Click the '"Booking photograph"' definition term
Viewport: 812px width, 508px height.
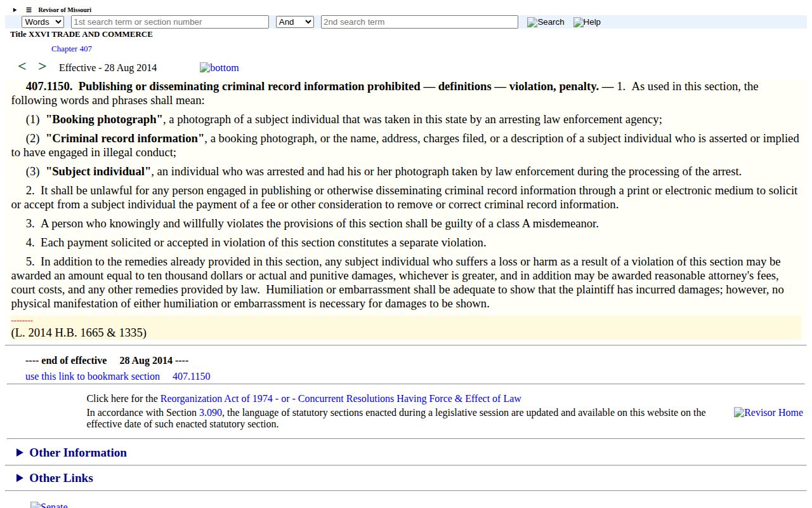point(105,119)
